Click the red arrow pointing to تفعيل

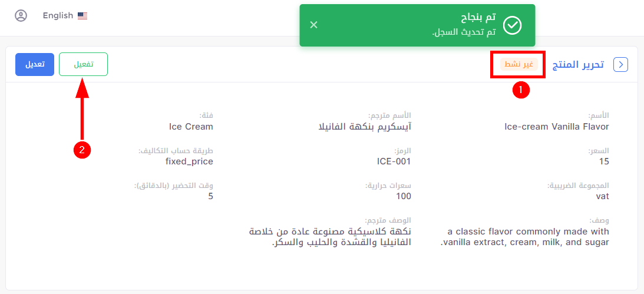click(x=82, y=109)
